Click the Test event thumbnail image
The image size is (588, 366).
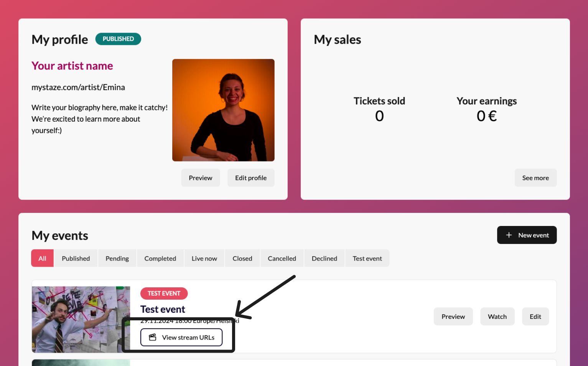click(x=81, y=319)
